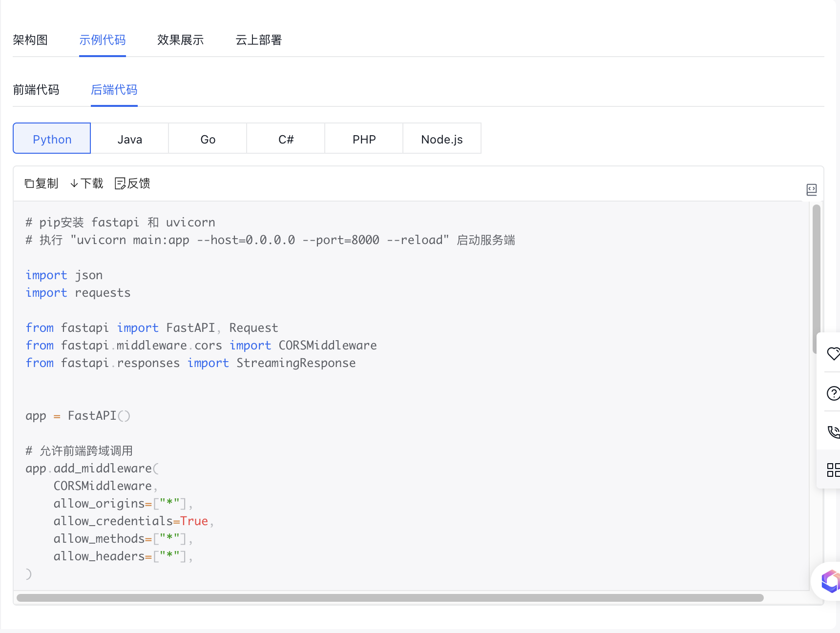Click the vertical scrollbar of the code block
The width and height of the screenshot is (840, 633).
(816, 279)
